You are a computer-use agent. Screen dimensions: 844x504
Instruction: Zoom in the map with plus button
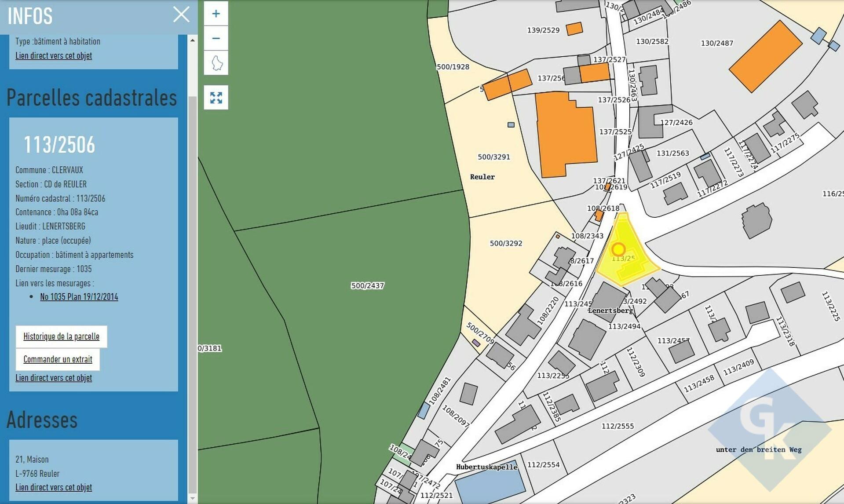click(216, 14)
